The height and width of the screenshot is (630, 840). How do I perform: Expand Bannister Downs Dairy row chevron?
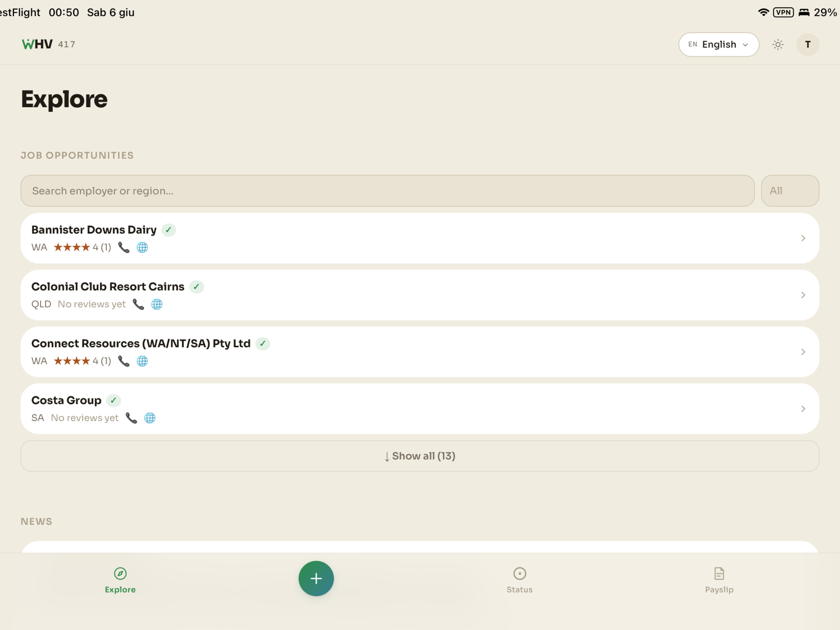[803, 238]
